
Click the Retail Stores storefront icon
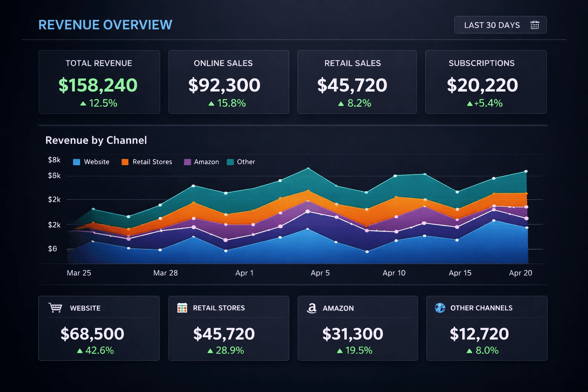(182, 308)
